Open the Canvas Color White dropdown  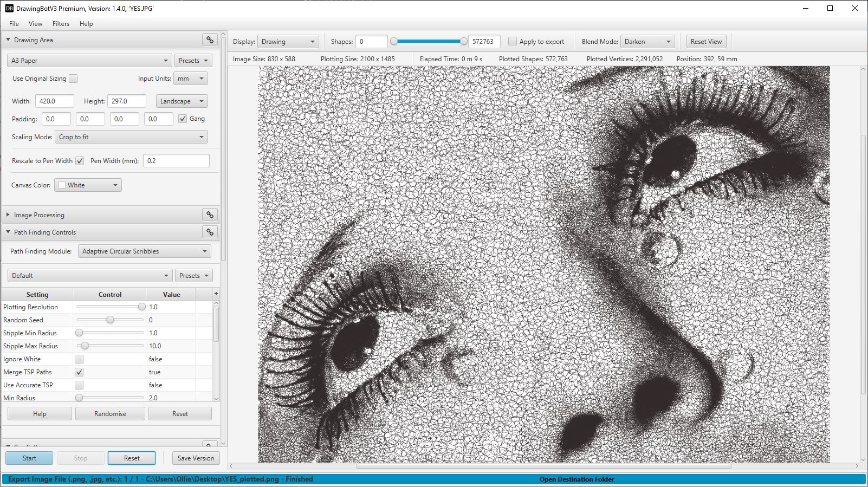pyautogui.click(x=88, y=185)
